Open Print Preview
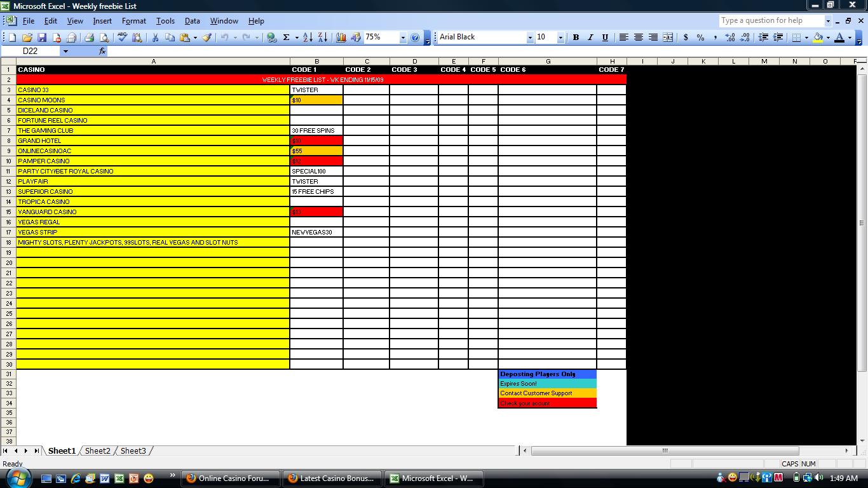The height and width of the screenshot is (488, 868). click(x=104, y=37)
